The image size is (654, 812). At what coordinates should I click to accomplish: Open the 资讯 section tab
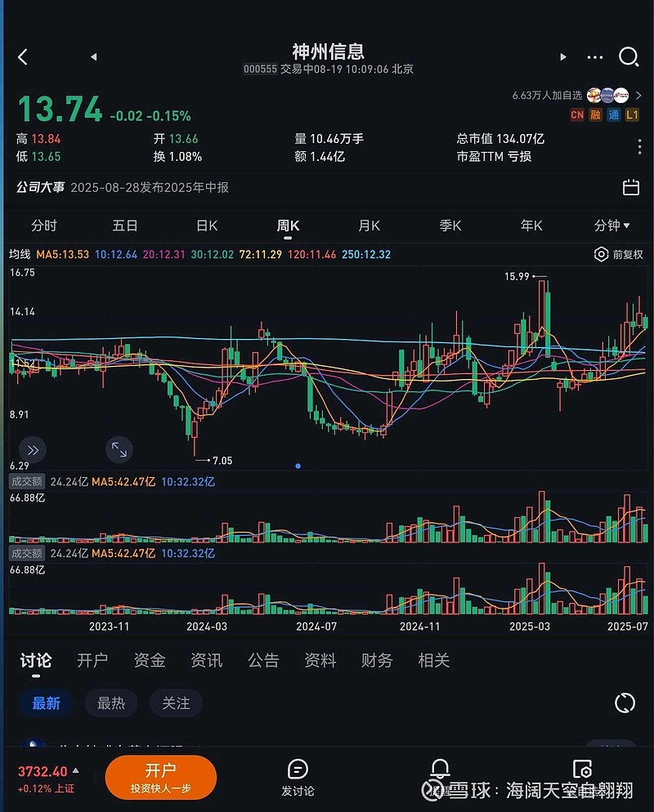[x=206, y=660]
